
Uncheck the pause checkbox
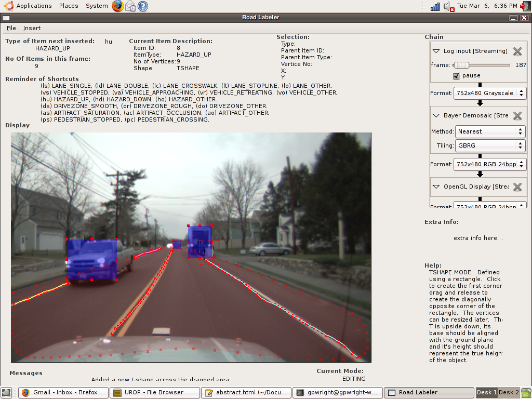click(x=456, y=76)
